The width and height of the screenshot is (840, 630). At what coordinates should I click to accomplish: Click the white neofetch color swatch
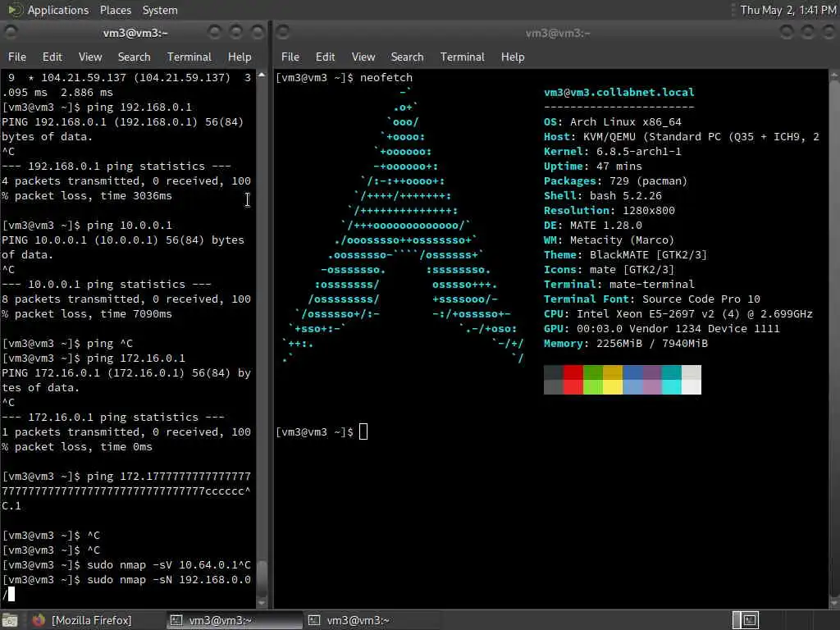click(692, 380)
